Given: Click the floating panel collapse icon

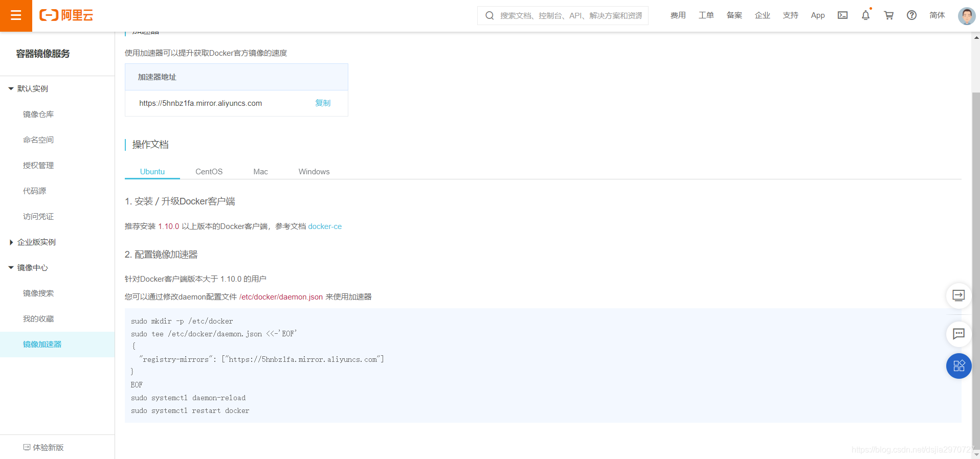Looking at the screenshot, I should 959,295.
